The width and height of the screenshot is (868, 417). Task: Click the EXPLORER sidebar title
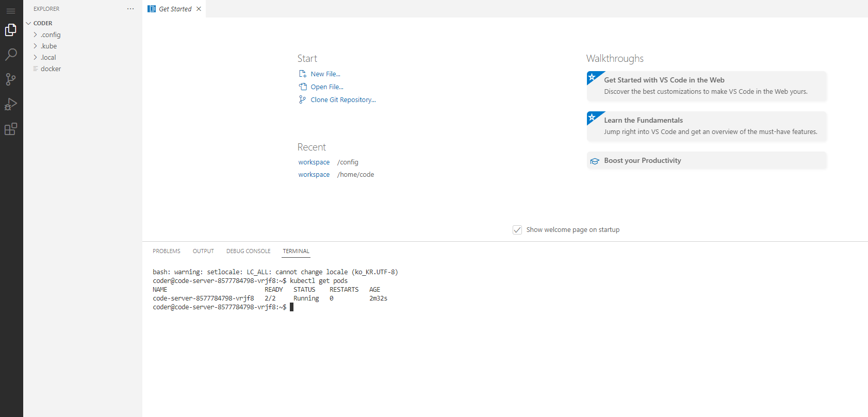pos(46,9)
